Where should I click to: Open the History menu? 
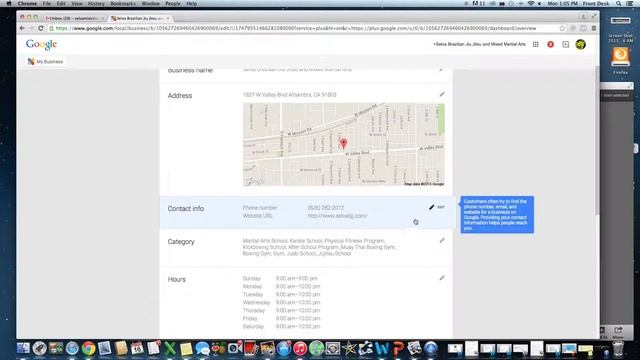(x=96, y=3)
